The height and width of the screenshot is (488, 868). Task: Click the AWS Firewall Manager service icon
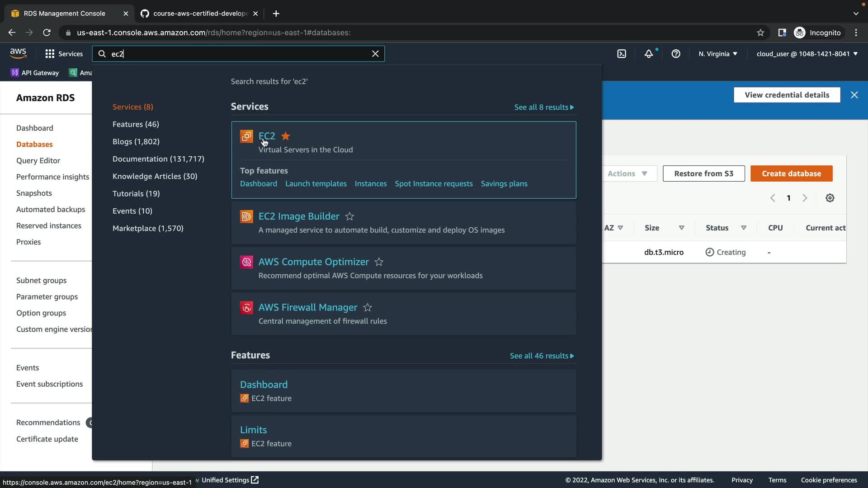tap(246, 308)
